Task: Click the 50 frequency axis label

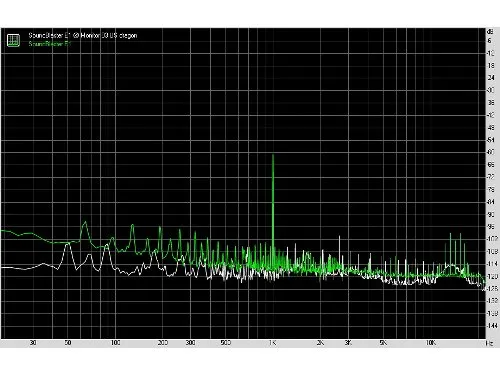Action: (x=68, y=343)
